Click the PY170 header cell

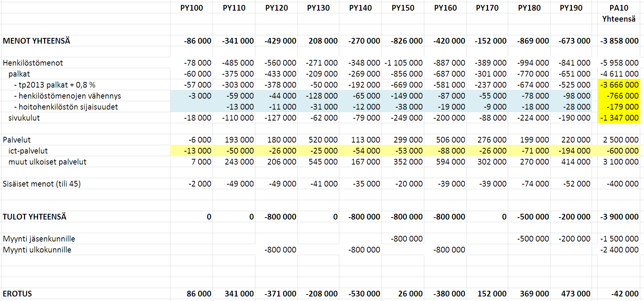(x=487, y=8)
